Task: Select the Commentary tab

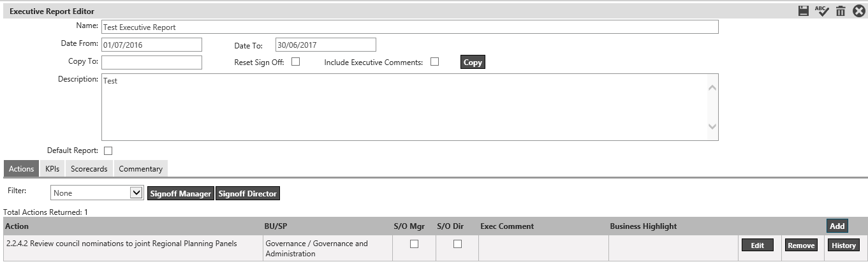Action: click(x=140, y=169)
